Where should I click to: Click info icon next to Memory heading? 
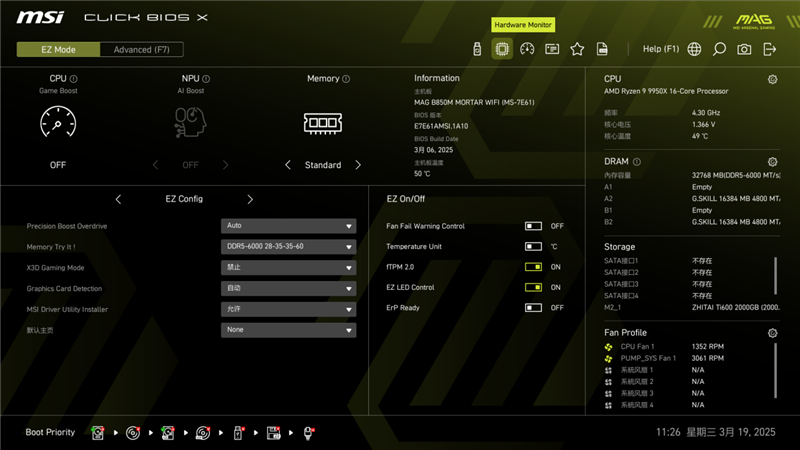pos(346,79)
